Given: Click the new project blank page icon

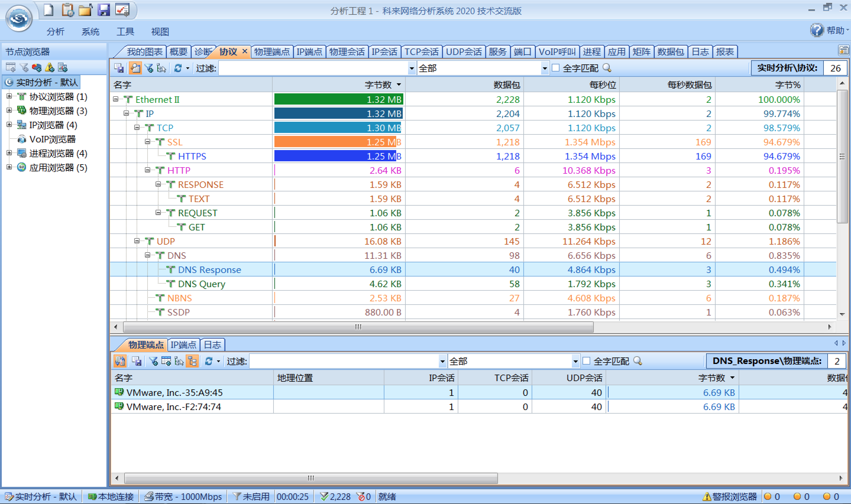Looking at the screenshot, I should 48,10.
